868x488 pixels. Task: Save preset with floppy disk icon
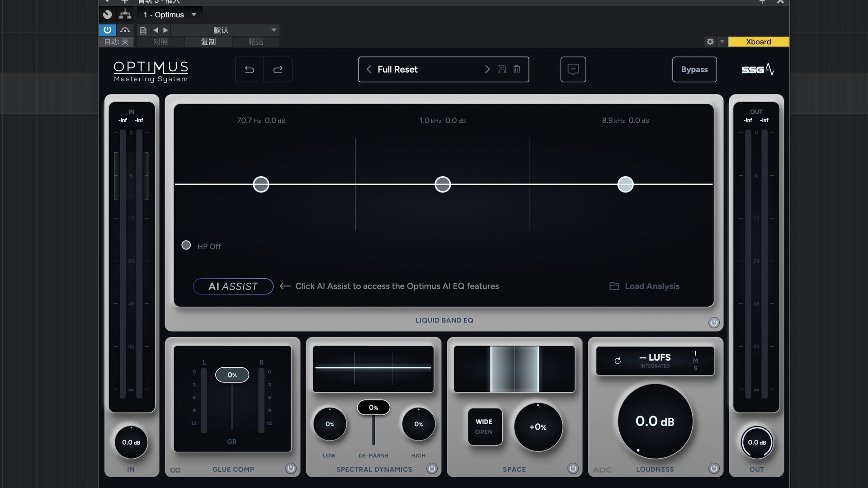pos(502,70)
